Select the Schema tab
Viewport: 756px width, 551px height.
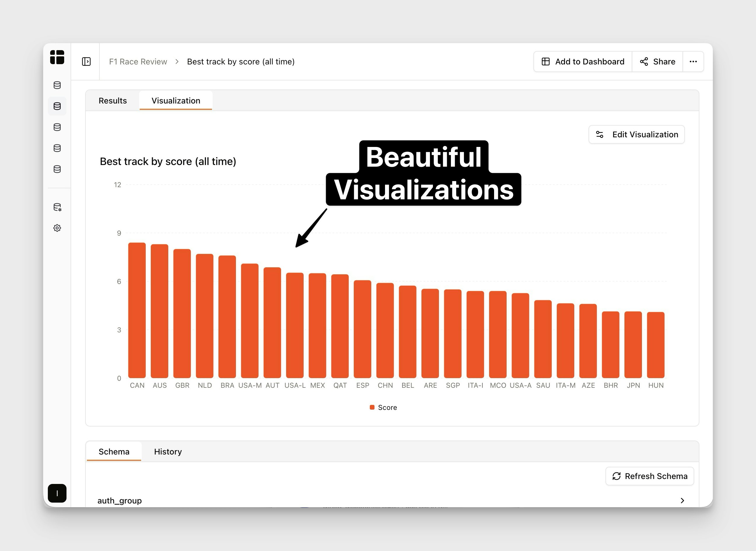coord(114,452)
